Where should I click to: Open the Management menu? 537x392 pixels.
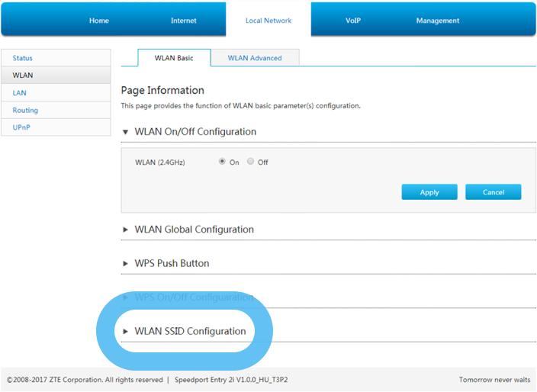(438, 21)
